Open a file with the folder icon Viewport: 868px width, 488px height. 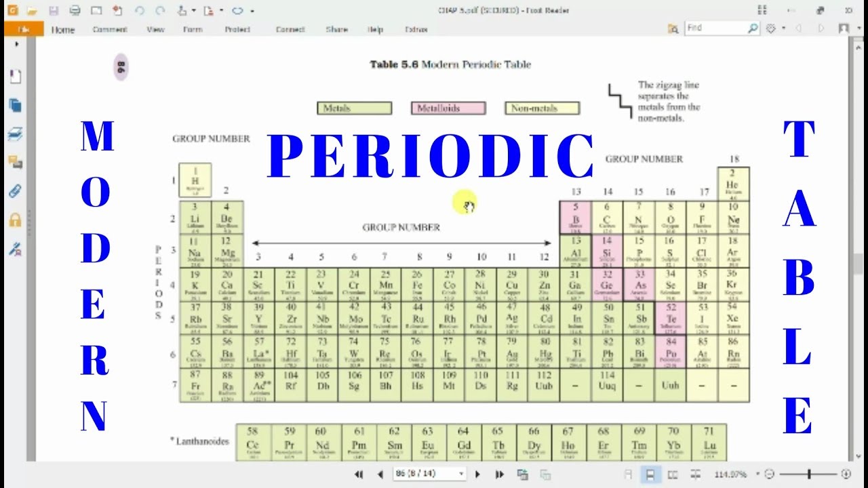32,11
